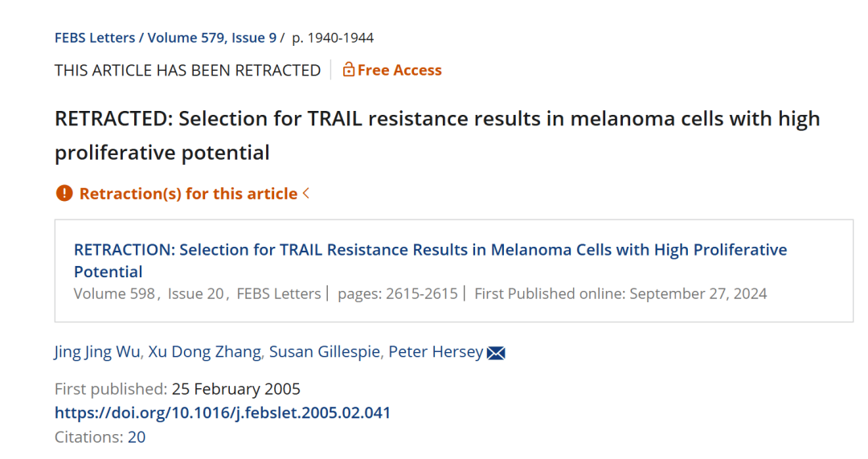The width and height of the screenshot is (868, 459).
Task: Click the retracted article main title
Action: tap(436, 135)
